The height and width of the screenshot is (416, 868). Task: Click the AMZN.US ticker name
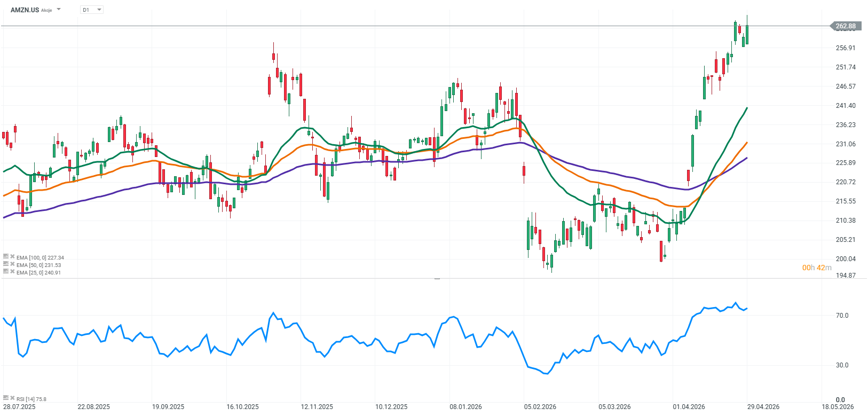(x=25, y=10)
